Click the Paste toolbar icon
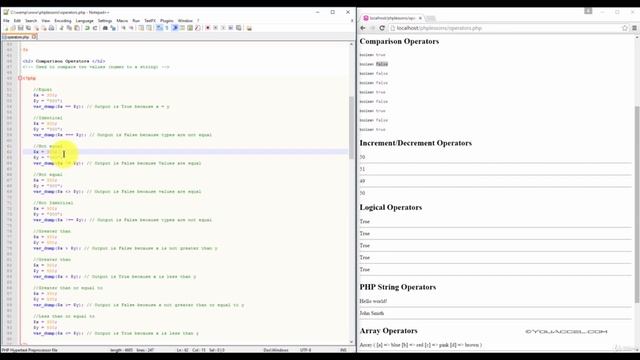 coord(77,28)
